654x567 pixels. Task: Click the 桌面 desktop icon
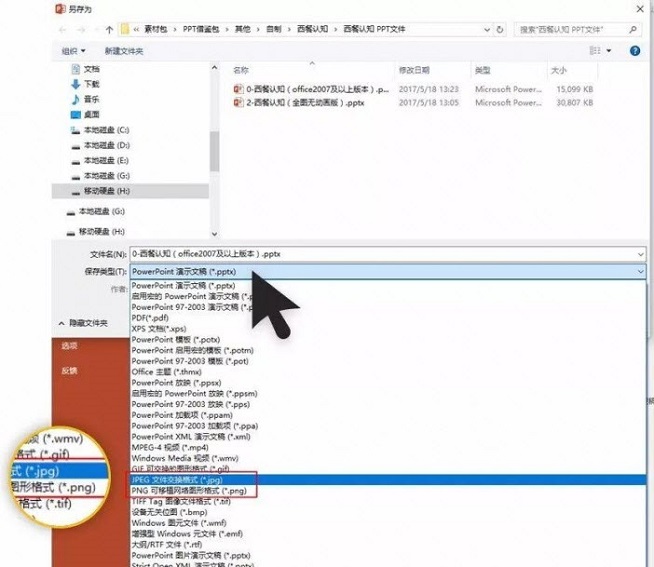click(75, 114)
